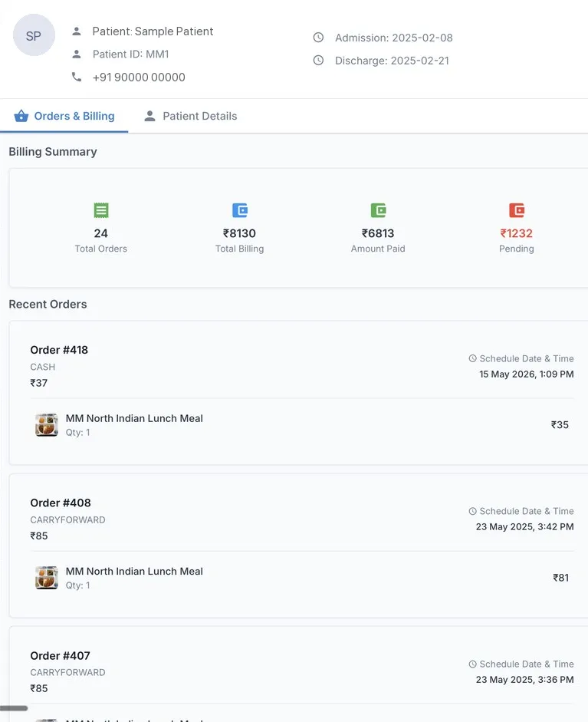Select the patient phone number +91 90000 00000

click(139, 77)
